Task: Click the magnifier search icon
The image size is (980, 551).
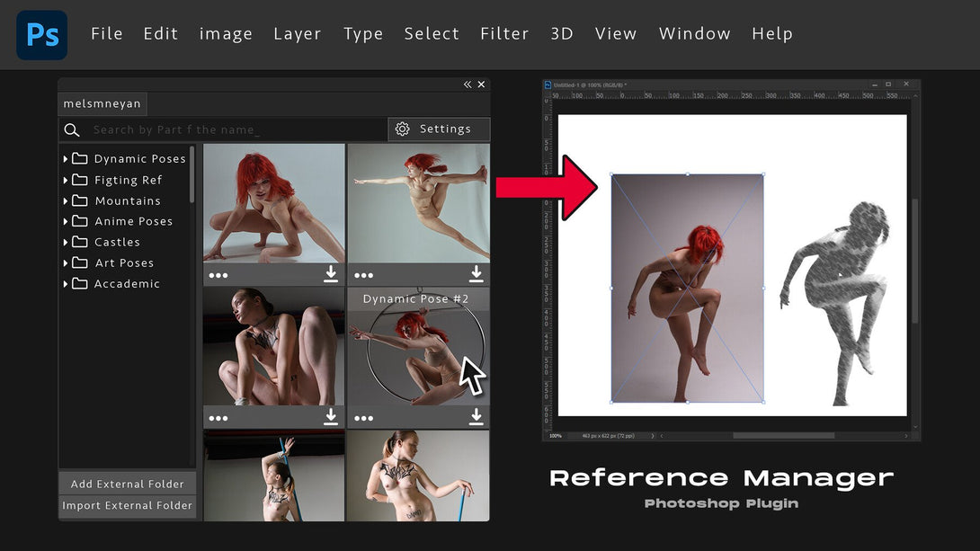Action: click(x=72, y=129)
